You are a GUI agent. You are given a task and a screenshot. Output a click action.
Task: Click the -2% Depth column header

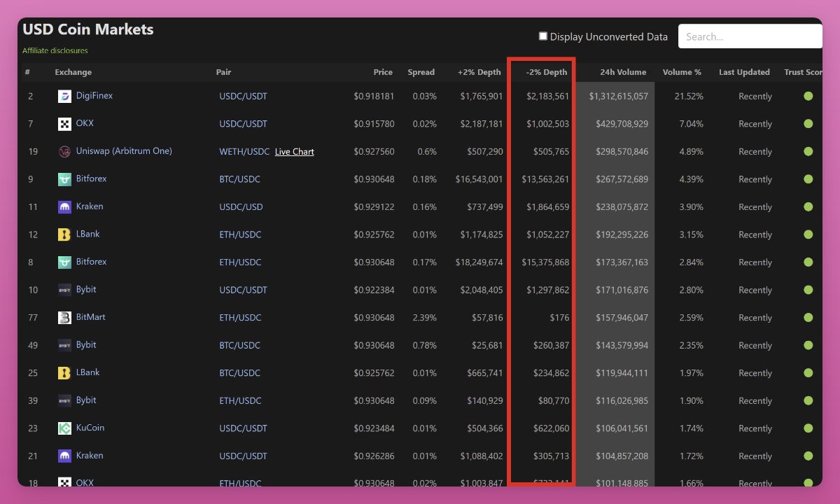pos(546,72)
